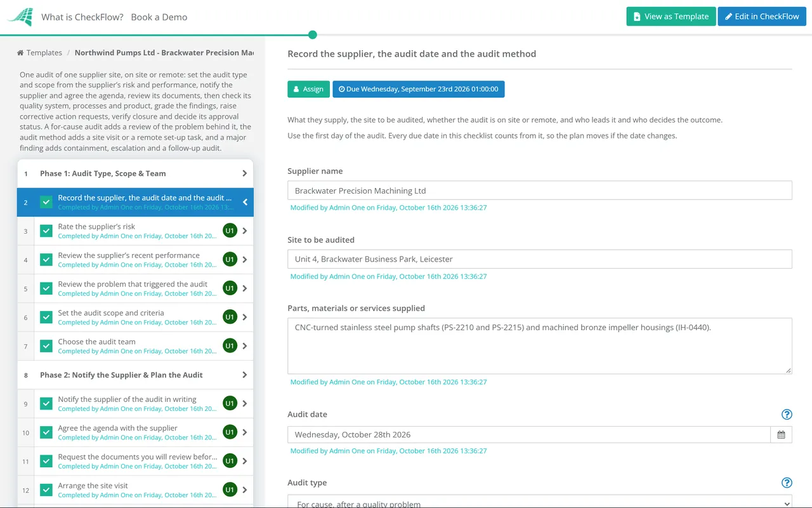Open the Book a Demo menu link

159,17
